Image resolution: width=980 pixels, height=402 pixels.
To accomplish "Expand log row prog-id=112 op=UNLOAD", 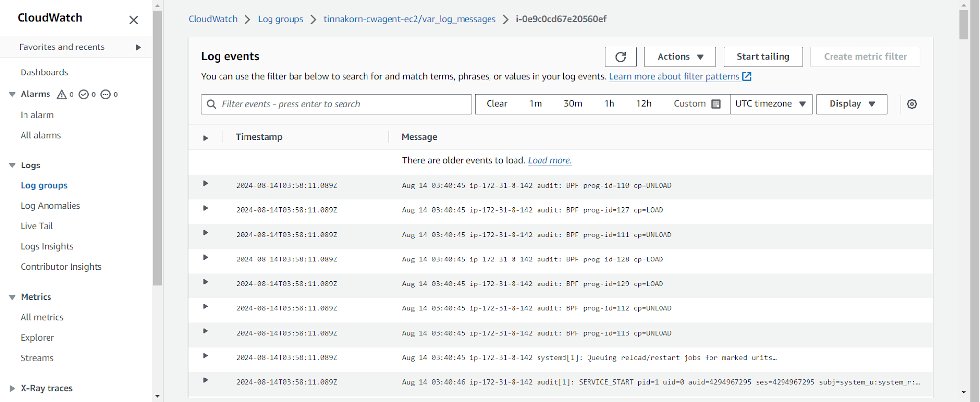I will click(206, 307).
